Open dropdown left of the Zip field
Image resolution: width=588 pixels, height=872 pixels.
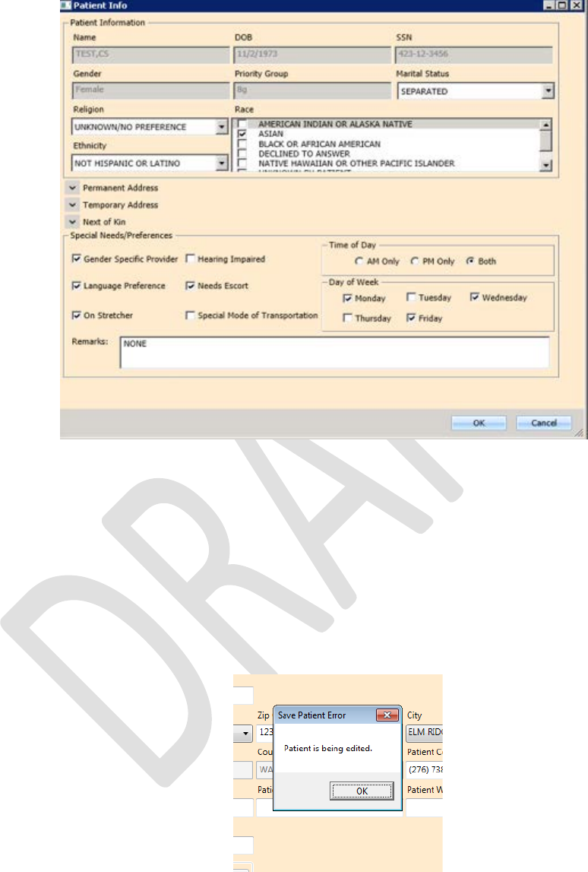245,734
